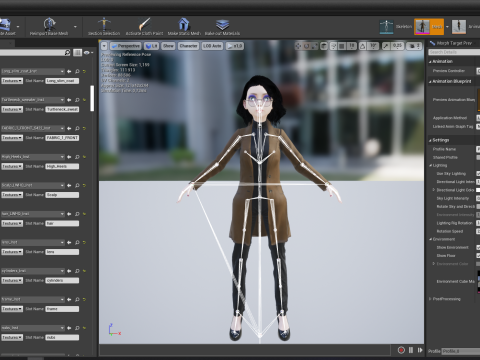Screen dimensions: 480x360
Task: Reset FABRIC_1_FRONT material to default
Action: click(84, 128)
